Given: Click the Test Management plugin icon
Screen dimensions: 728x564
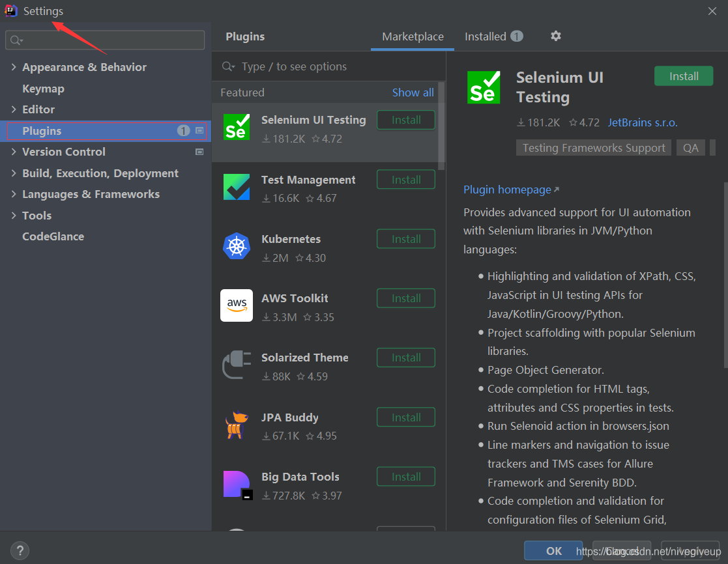Looking at the screenshot, I should (237, 187).
